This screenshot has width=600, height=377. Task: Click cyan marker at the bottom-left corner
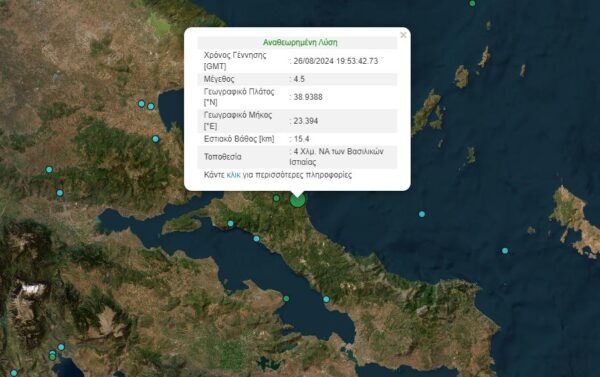click(x=14, y=373)
